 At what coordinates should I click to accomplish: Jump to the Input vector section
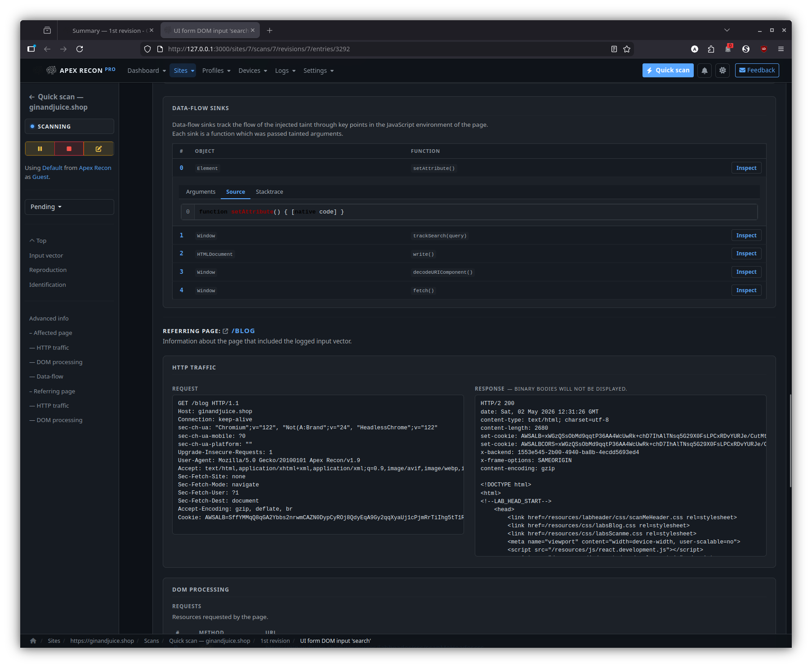tap(46, 256)
